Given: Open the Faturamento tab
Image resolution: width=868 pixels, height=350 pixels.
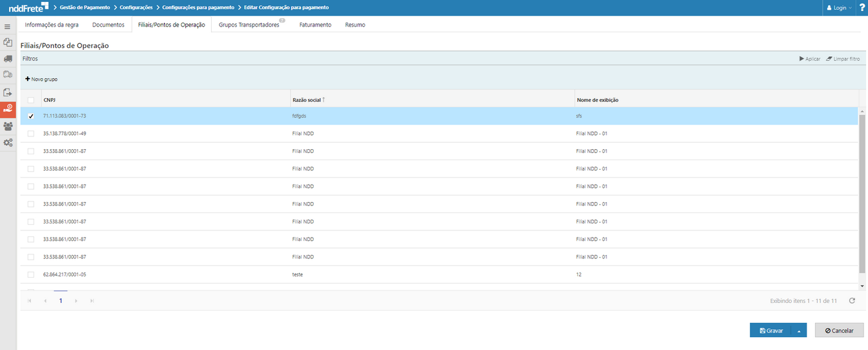Looking at the screenshot, I should [315, 25].
